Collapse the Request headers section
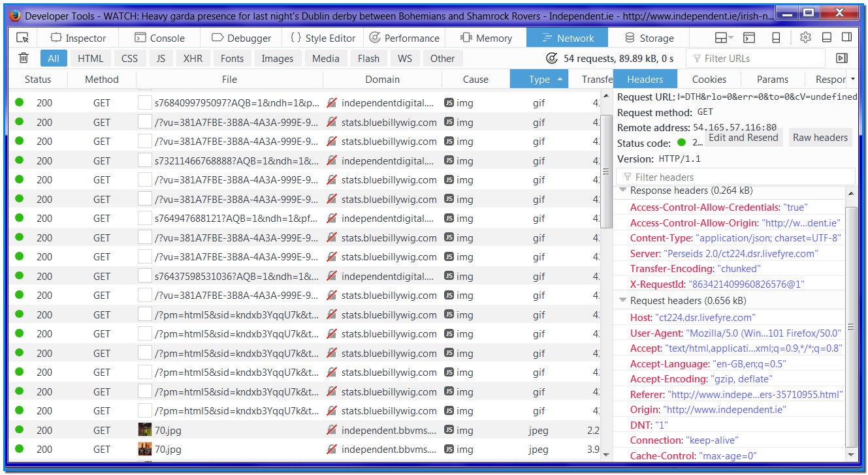This screenshot has height=475, width=868. point(622,301)
